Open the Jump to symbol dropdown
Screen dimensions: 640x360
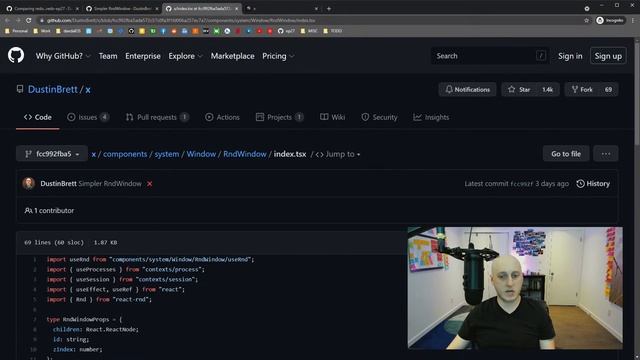[x=338, y=154]
